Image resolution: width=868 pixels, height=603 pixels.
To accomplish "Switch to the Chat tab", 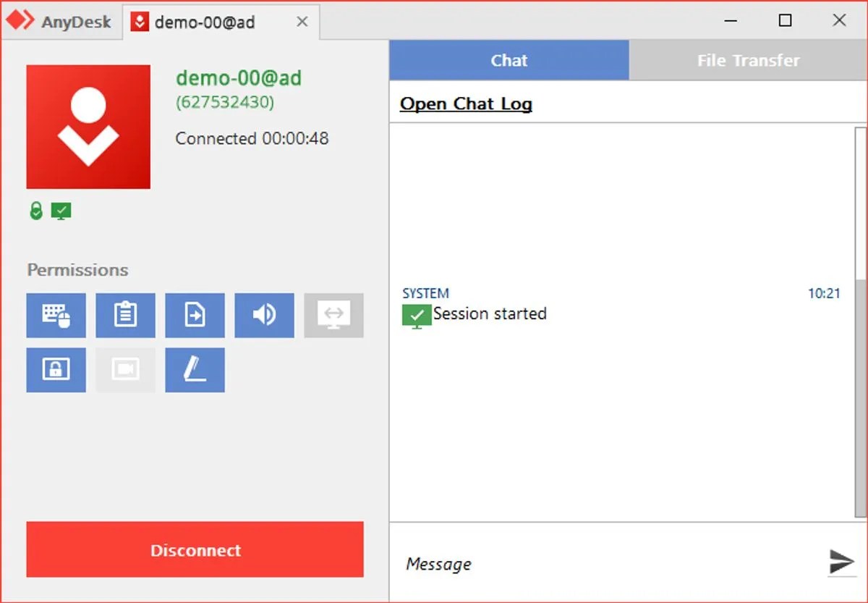I will click(x=509, y=60).
